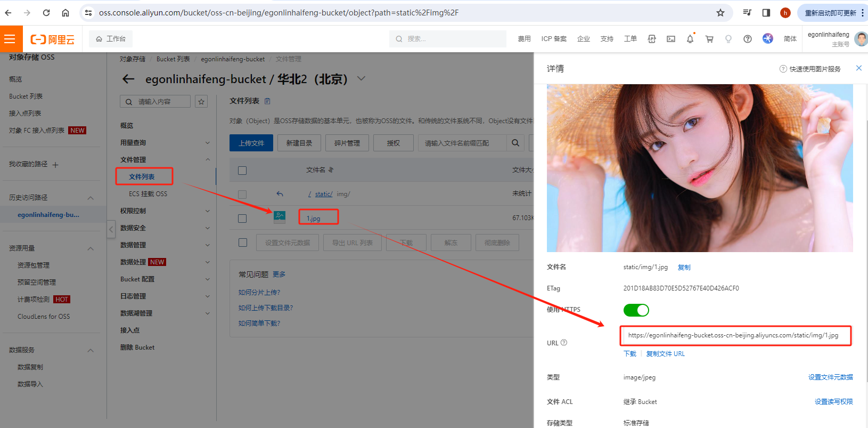The height and width of the screenshot is (428, 868).
Task: Expand the 数据安全 menu section
Action: (x=165, y=228)
